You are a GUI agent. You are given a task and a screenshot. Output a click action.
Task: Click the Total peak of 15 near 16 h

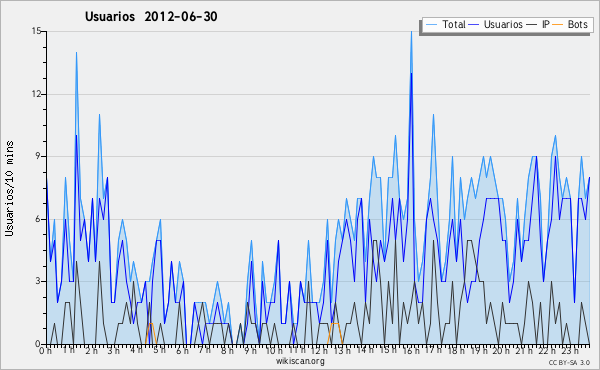411,32
